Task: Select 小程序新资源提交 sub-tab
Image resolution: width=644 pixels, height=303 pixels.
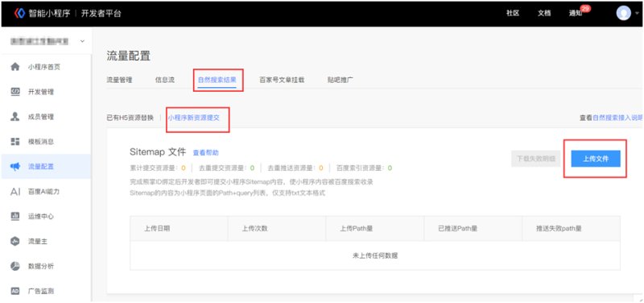Action: pyautogui.click(x=193, y=118)
